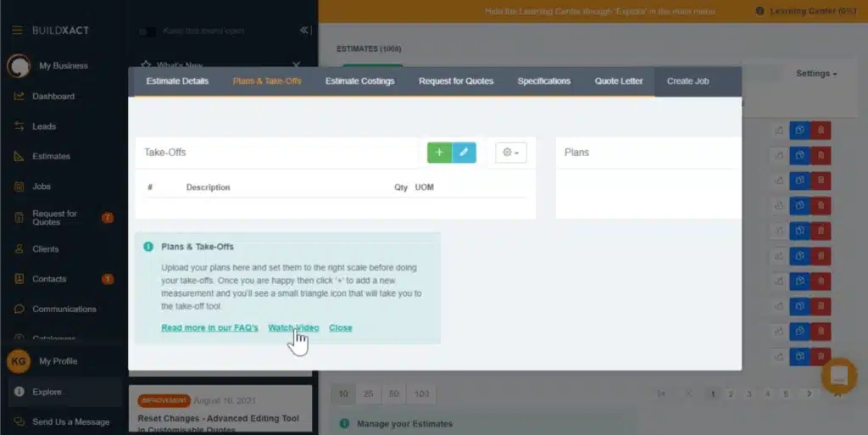Viewport: 868px width, 435px height.
Task: Click the Read more in our FAQ's link
Action: (209, 328)
